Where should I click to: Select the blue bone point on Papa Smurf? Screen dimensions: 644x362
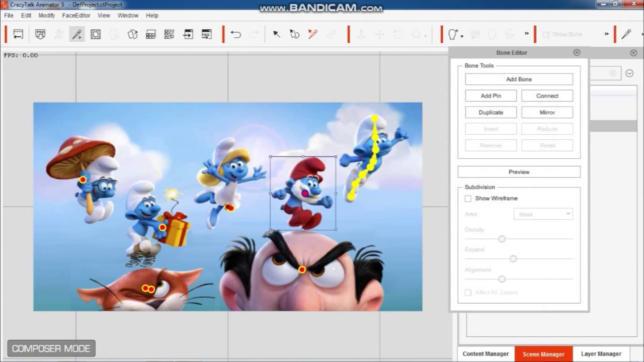tap(305, 193)
